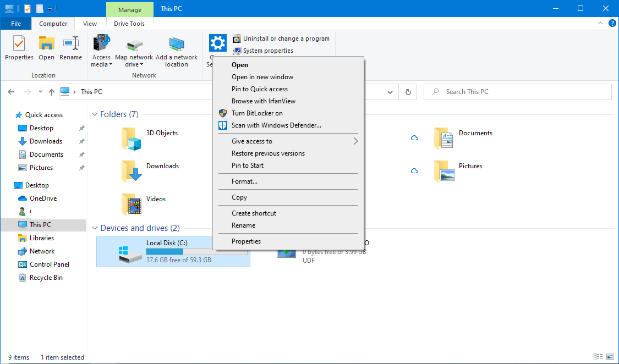The width and height of the screenshot is (619, 364).
Task: Click the Downloads folder icon in Folders
Action: coord(132,171)
